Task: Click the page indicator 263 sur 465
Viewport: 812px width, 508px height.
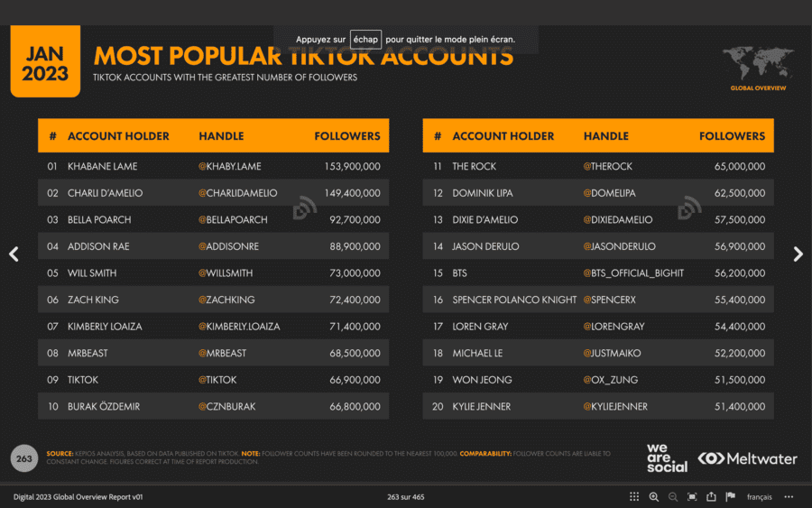Action: point(405,497)
